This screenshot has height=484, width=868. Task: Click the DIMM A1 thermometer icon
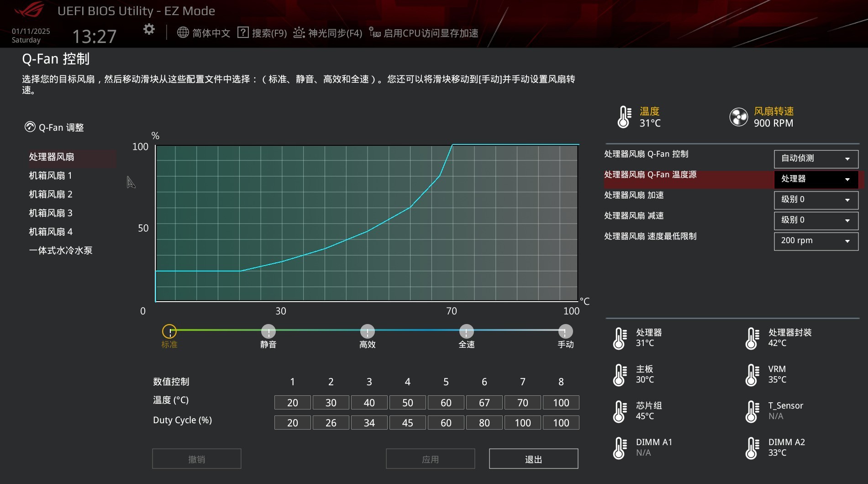pos(620,448)
